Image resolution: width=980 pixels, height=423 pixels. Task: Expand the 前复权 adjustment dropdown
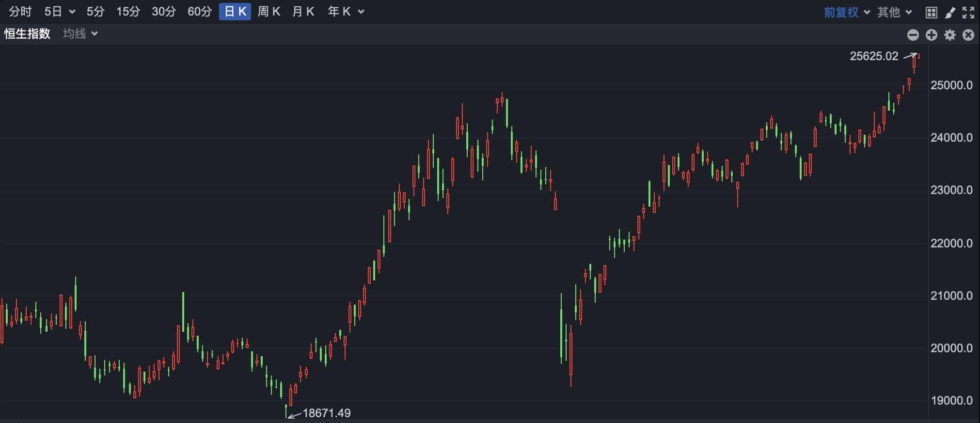[847, 12]
